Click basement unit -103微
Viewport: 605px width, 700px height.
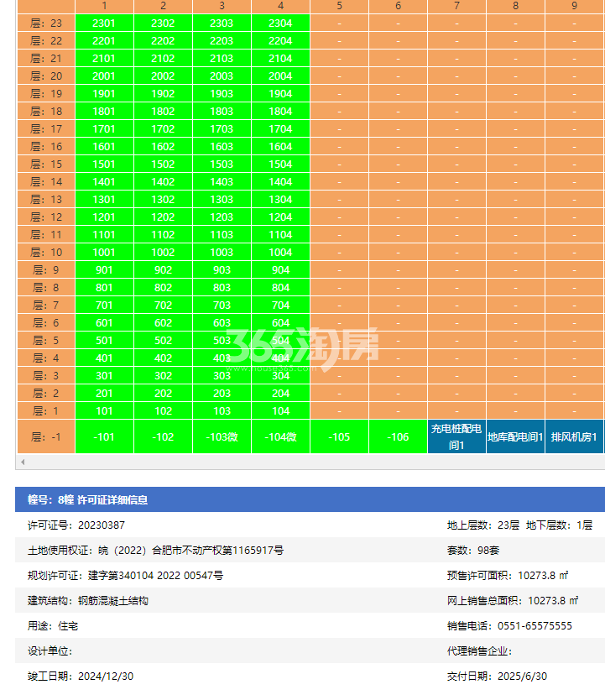[222, 437]
